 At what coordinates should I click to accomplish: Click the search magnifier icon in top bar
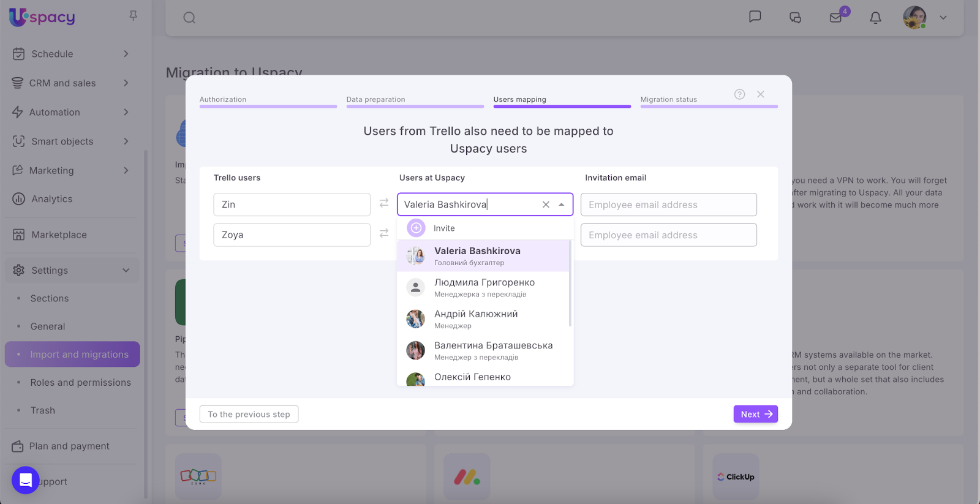[189, 18]
